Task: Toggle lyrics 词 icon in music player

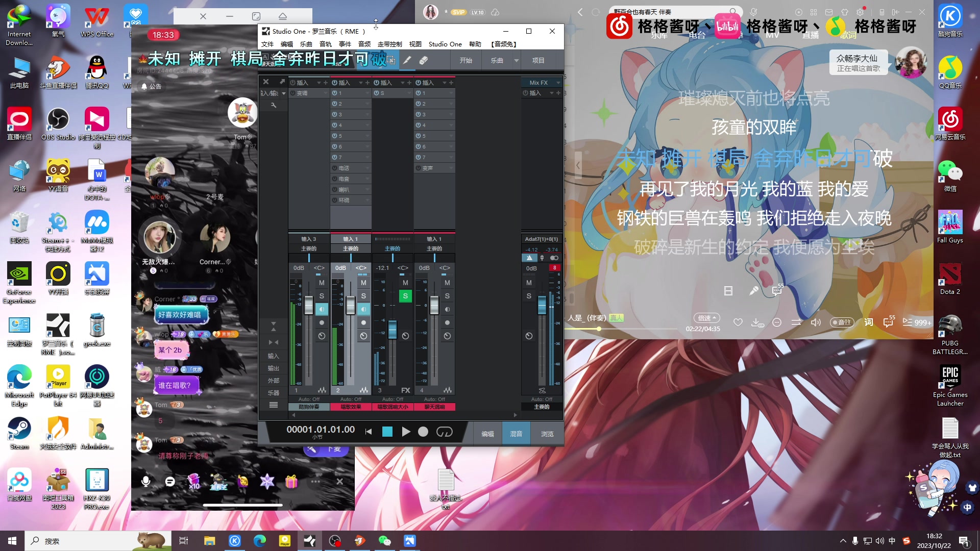Action: [869, 322]
